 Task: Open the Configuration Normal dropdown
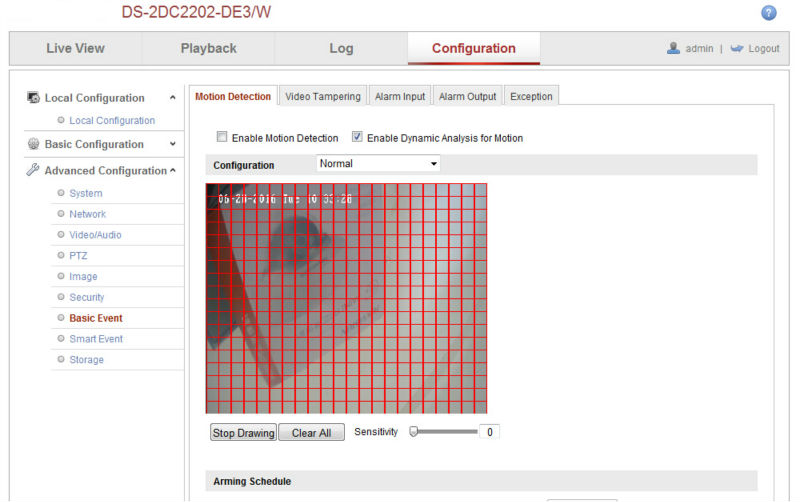coord(378,163)
